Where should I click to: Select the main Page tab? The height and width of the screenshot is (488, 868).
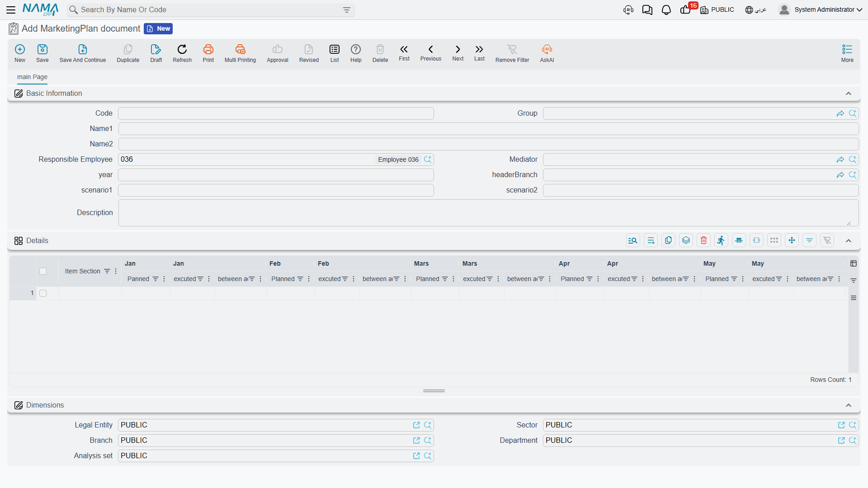coord(32,77)
